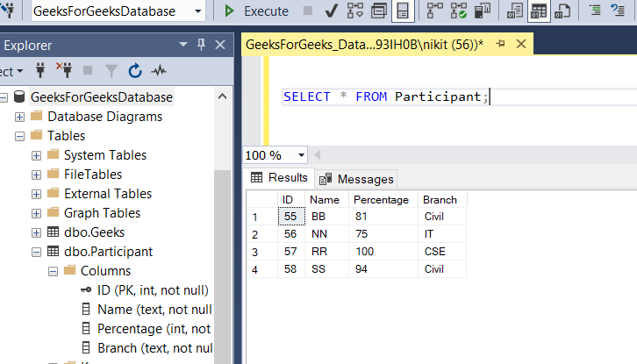
Task: Collapse the Columns folder
Action: [53, 271]
